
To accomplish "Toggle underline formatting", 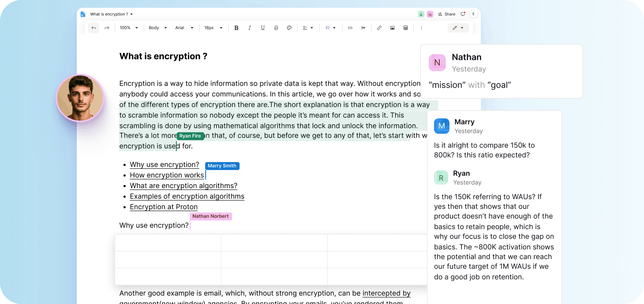I will pos(263,28).
